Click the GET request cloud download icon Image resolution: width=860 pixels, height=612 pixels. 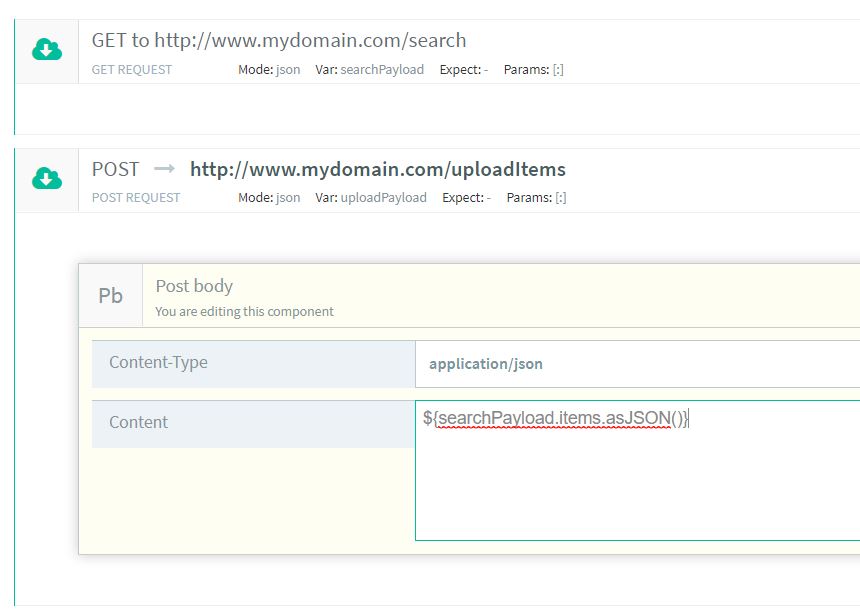pos(47,50)
